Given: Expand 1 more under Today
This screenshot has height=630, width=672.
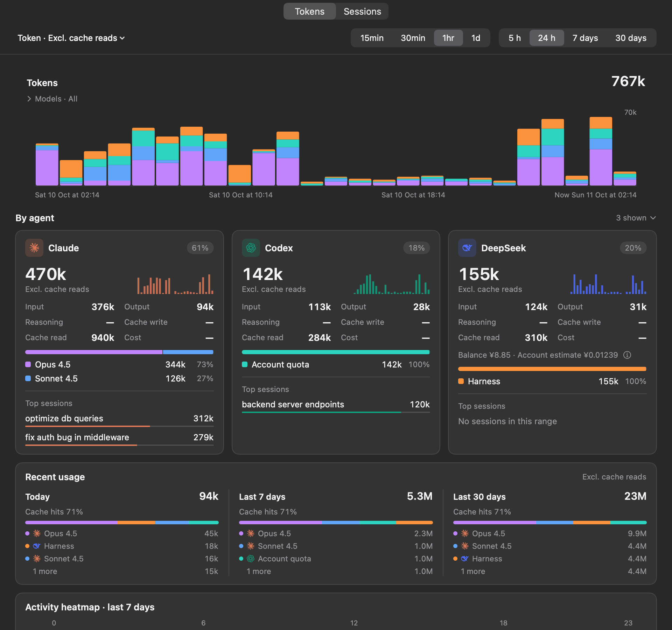Looking at the screenshot, I should click(45, 571).
